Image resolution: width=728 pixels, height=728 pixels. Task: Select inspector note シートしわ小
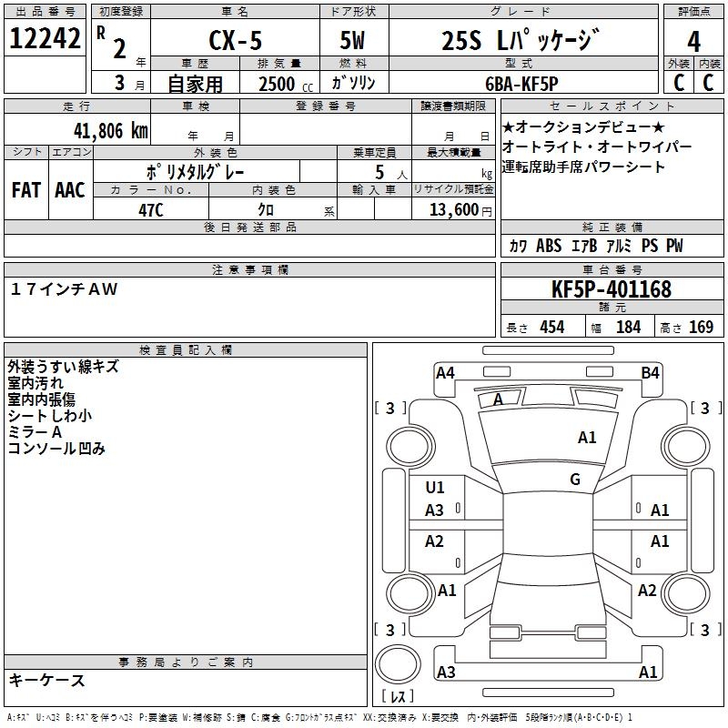coord(50,416)
